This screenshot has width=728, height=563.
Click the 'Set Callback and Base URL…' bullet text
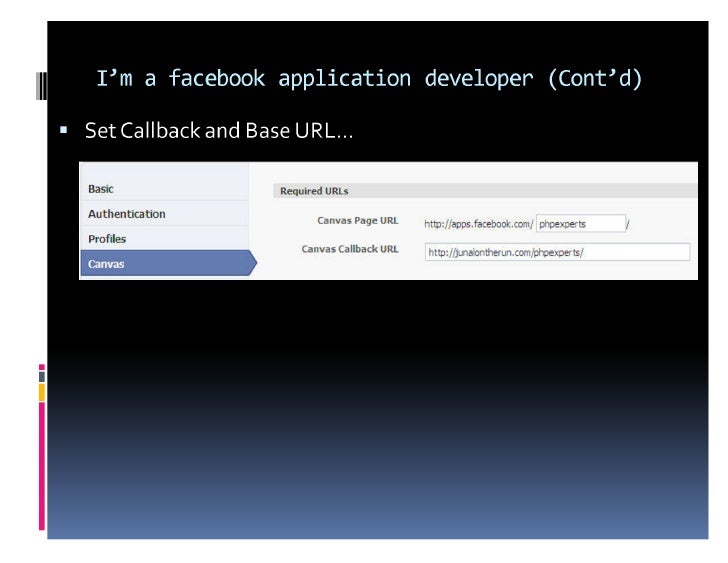(219, 130)
